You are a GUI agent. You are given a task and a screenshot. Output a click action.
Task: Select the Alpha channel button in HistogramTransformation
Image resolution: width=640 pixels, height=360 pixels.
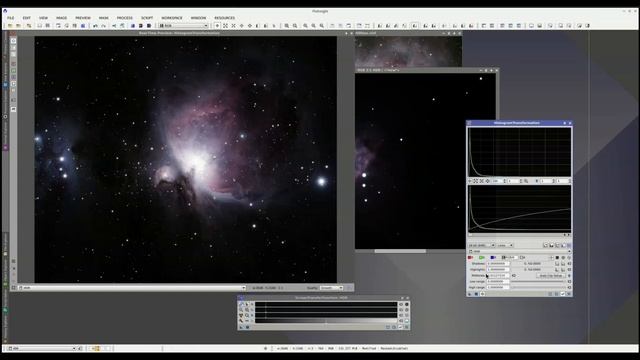[x=522, y=258]
